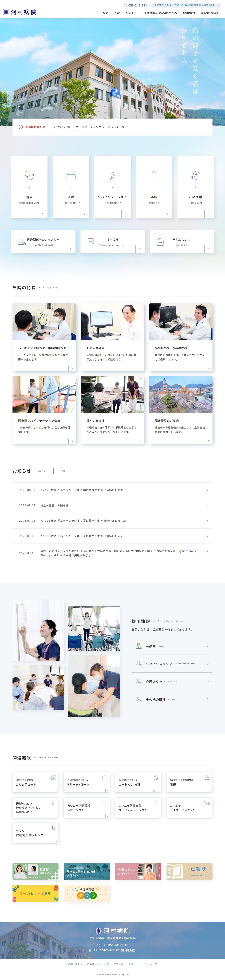Open the 広報誌 banner

[189, 871]
